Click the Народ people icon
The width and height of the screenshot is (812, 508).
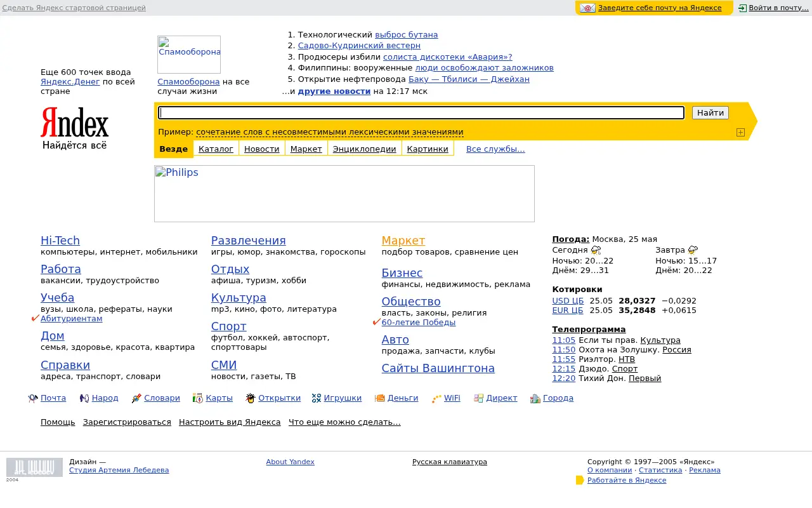coord(84,399)
